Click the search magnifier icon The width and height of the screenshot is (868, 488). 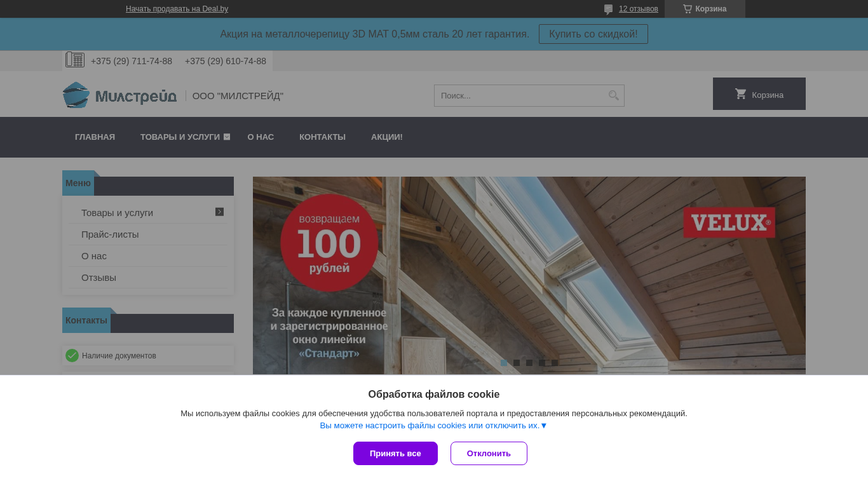pos(613,95)
